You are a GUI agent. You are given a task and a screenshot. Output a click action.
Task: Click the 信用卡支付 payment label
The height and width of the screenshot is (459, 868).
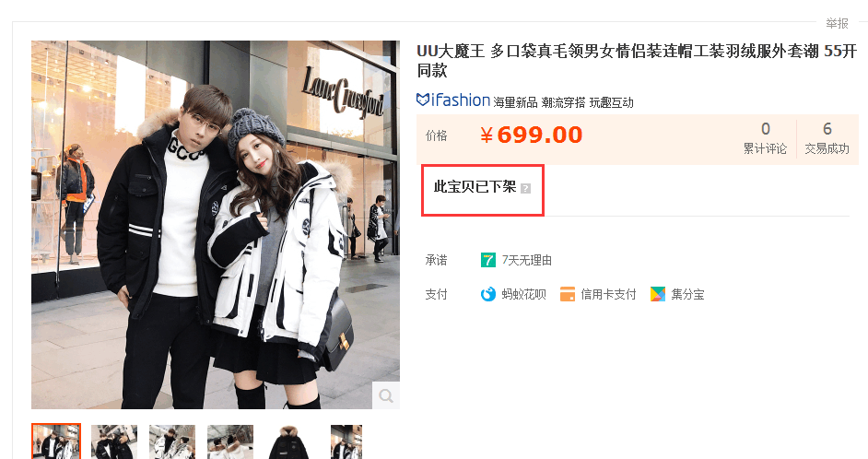click(608, 295)
